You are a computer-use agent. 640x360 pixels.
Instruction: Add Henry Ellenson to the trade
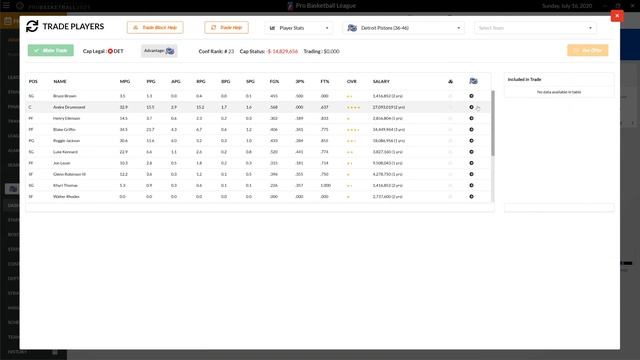pos(471,118)
